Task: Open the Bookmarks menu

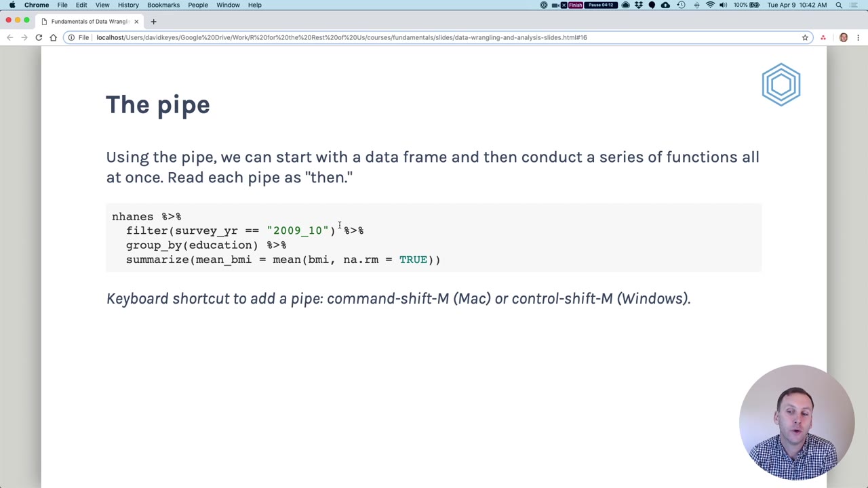Action: coord(163,5)
